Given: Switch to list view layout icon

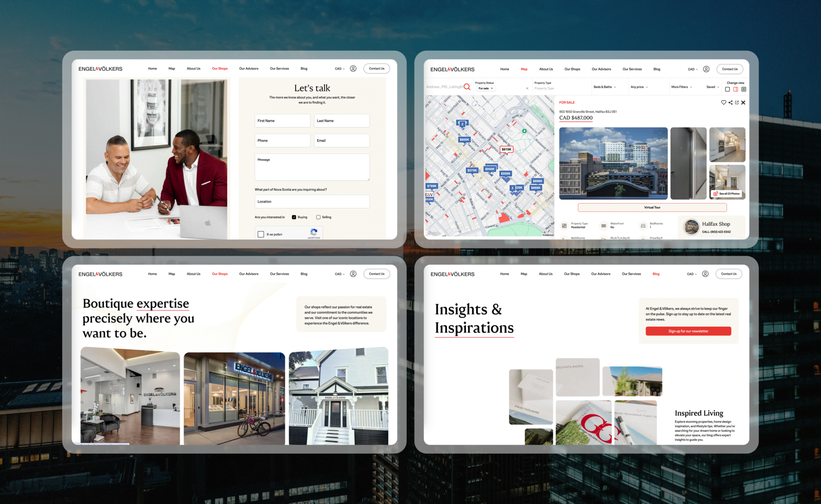Looking at the screenshot, I should click(744, 89).
